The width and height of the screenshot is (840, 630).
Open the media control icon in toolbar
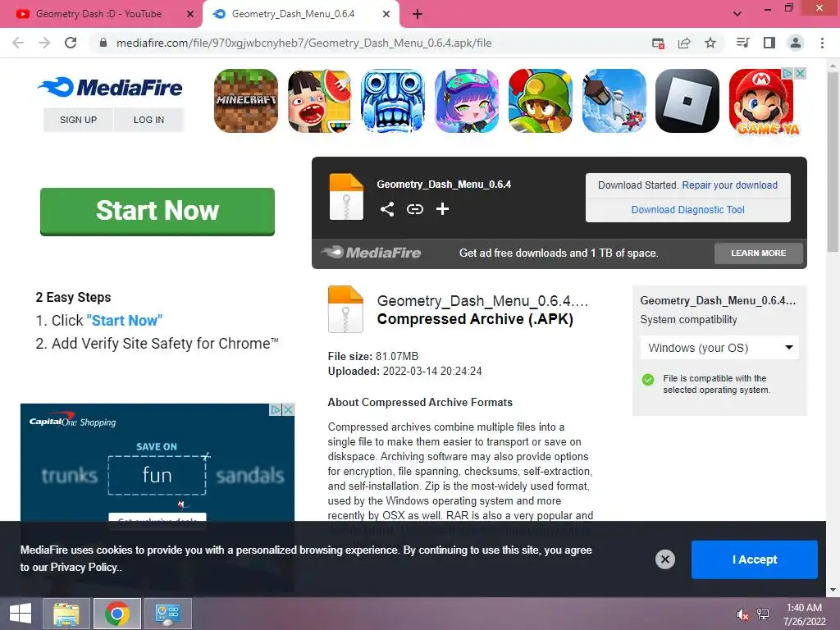click(x=743, y=43)
